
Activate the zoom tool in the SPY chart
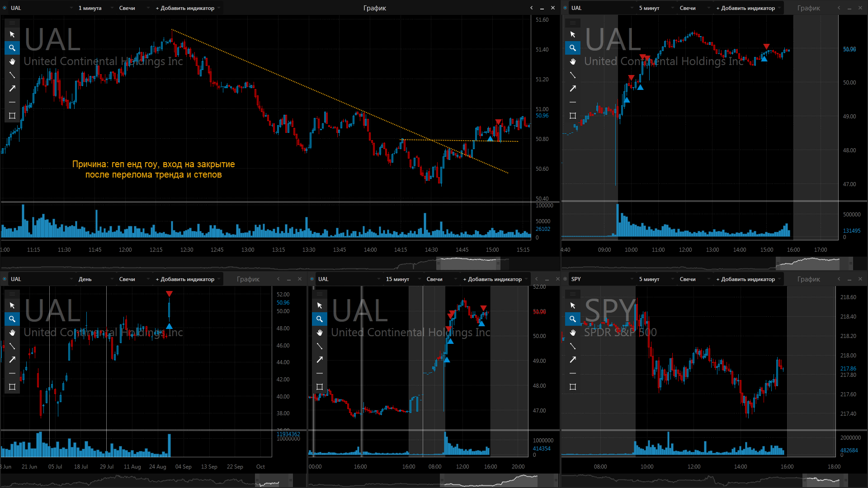click(x=573, y=319)
